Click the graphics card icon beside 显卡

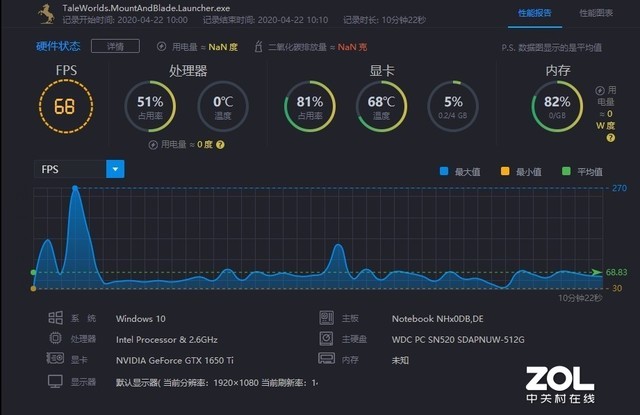tap(56, 359)
